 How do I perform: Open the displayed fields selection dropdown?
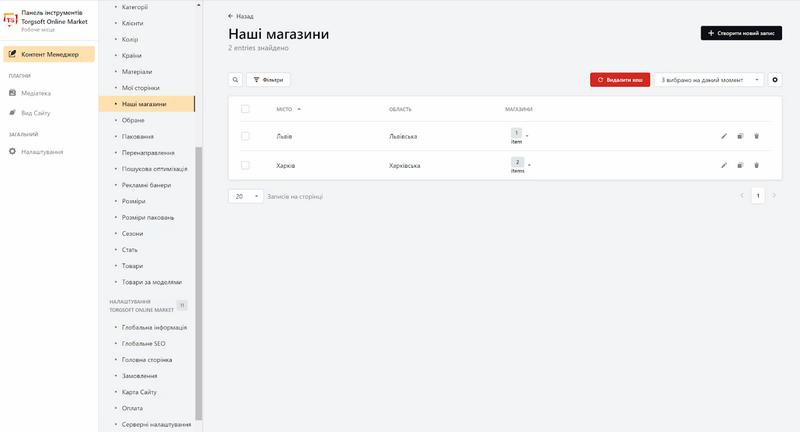(x=709, y=80)
